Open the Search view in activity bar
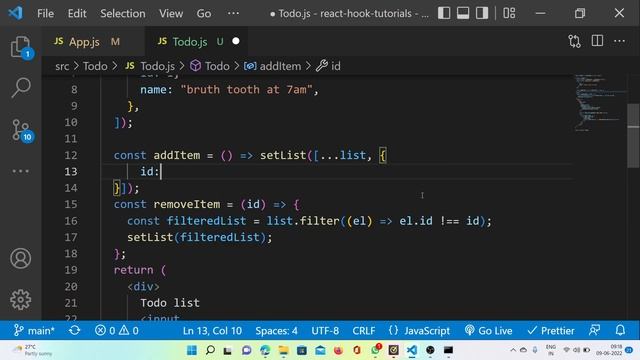Image resolution: width=640 pixels, height=360 pixels. click(x=20, y=88)
